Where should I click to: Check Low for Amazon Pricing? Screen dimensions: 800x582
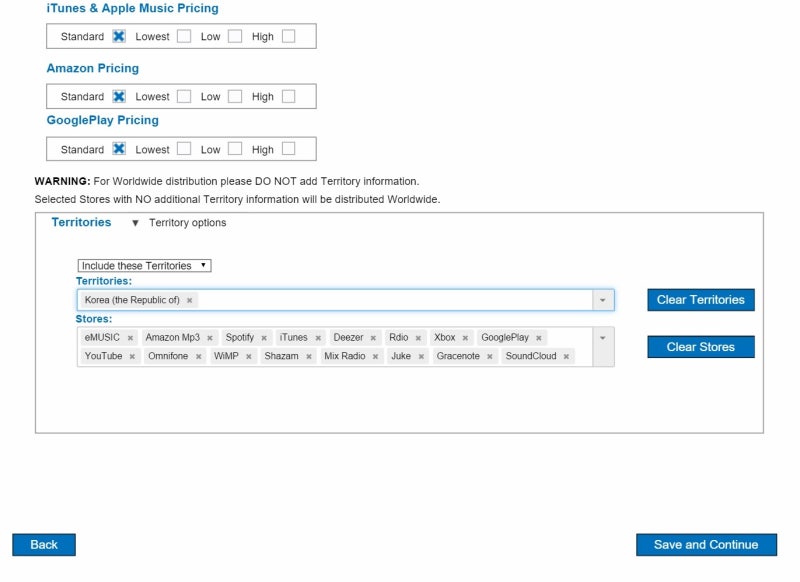pos(235,96)
